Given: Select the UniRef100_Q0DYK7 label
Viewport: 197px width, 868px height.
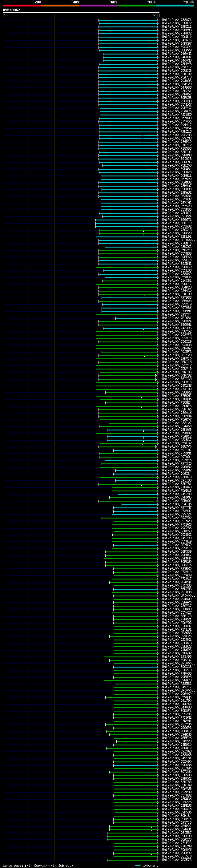Looking at the screenshot, I should point(177,108).
